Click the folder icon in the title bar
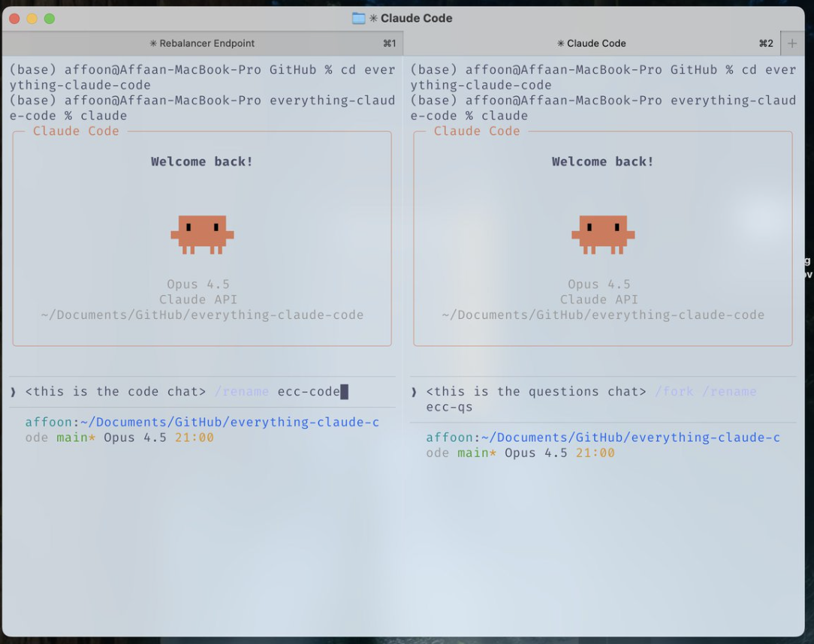The image size is (814, 644). 359,18
